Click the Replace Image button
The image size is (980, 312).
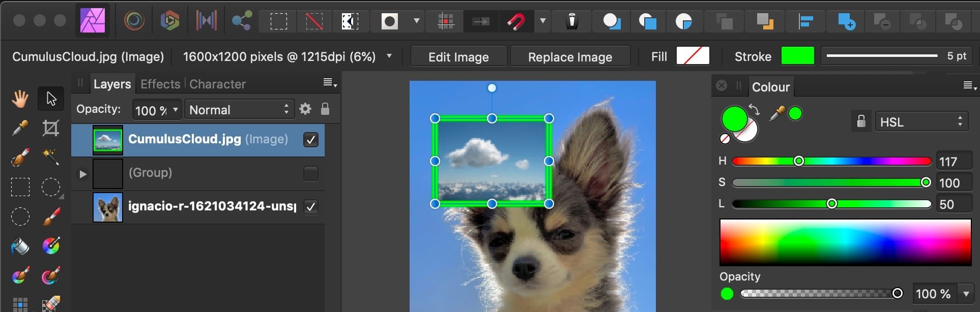[570, 56]
